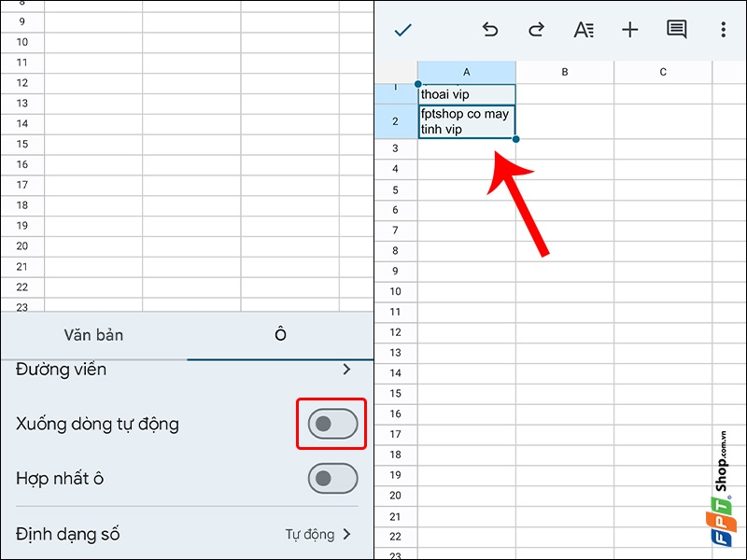The image size is (747, 560).
Task: Tap the checkmark to confirm edits
Action: [403, 30]
